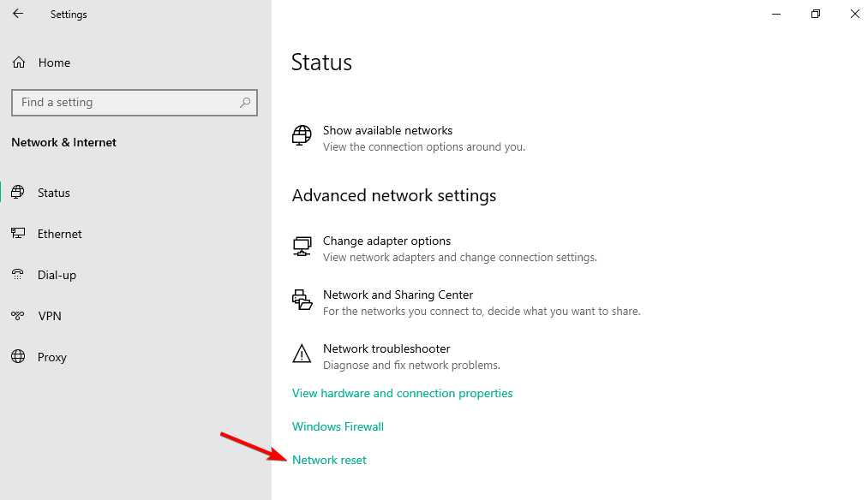Click the Ethernet icon in sidebar
This screenshot has width=868, height=500.
point(18,233)
